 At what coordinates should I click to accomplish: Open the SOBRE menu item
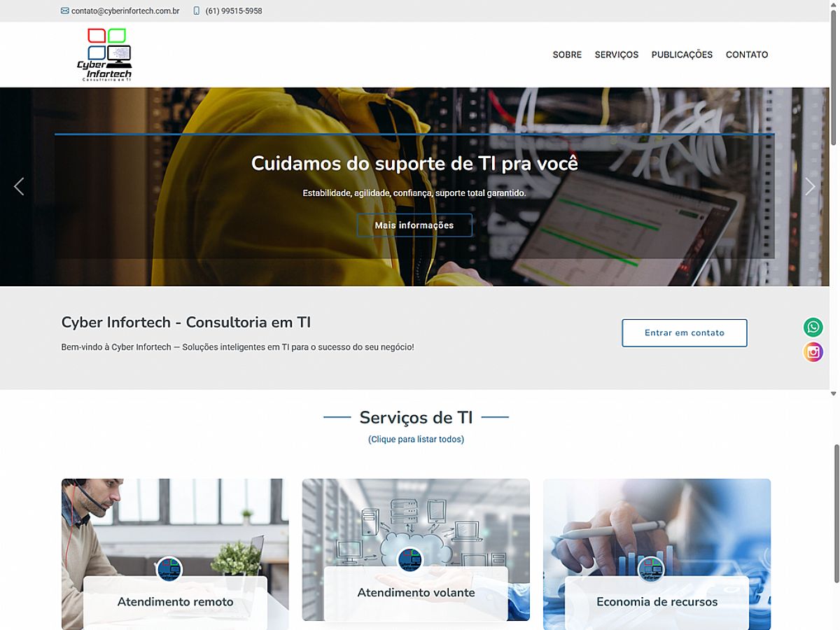click(567, 55)
